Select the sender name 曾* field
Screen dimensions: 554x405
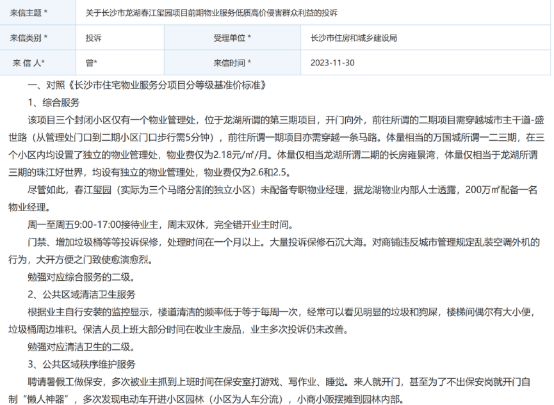point(120,63)
